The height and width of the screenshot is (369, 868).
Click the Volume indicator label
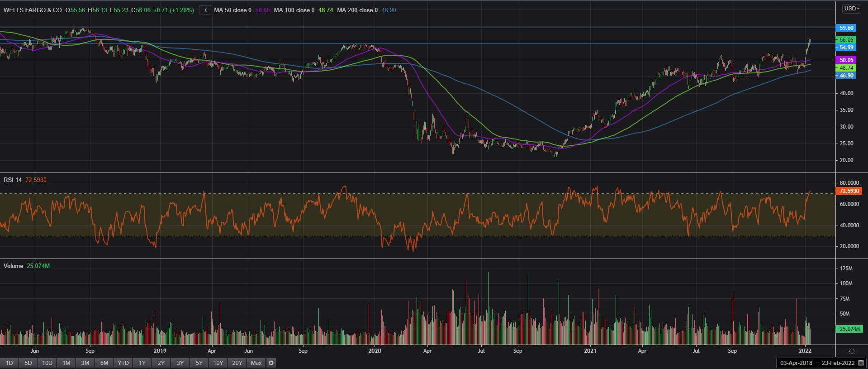(x=13, y=266)
